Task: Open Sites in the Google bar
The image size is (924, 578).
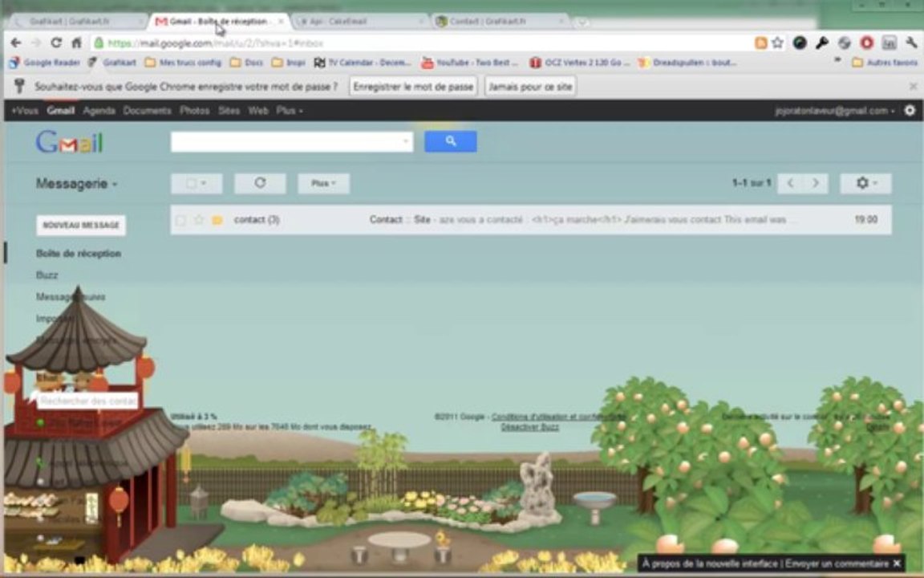Action: coord(229,110)
